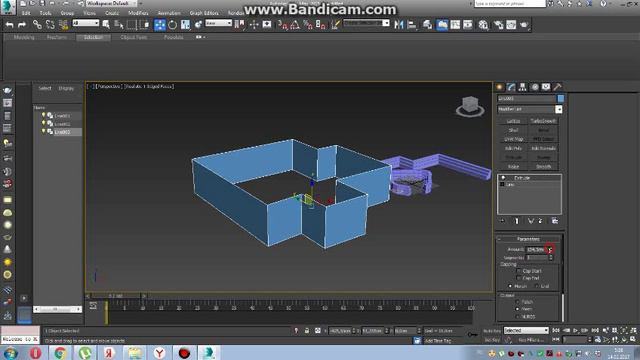Image resolution: width=640 pixels, height=360 pixels.
Task: Open the Display command panel tab
Action: point(546,87)
